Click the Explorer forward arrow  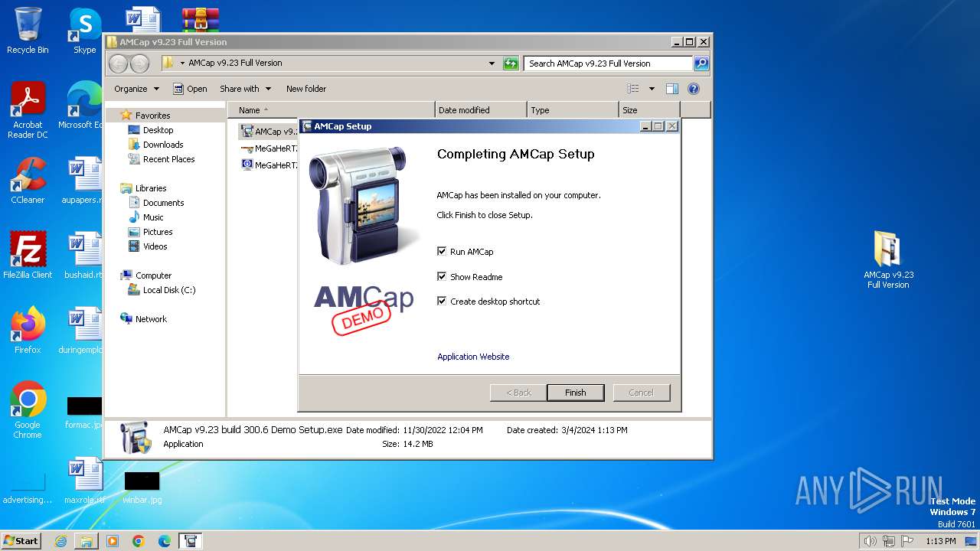[x=139, y=64]
